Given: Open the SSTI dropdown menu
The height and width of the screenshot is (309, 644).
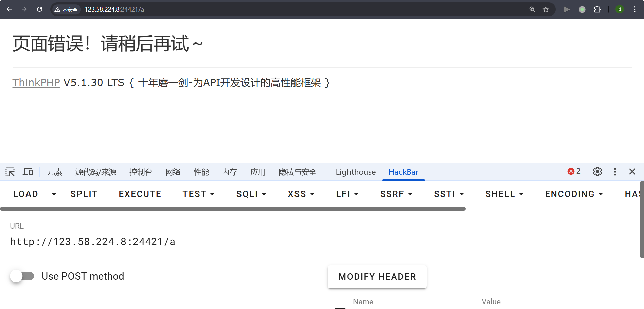Looking at the screenshot, I should pyautogui.click(x=449, y=194).
